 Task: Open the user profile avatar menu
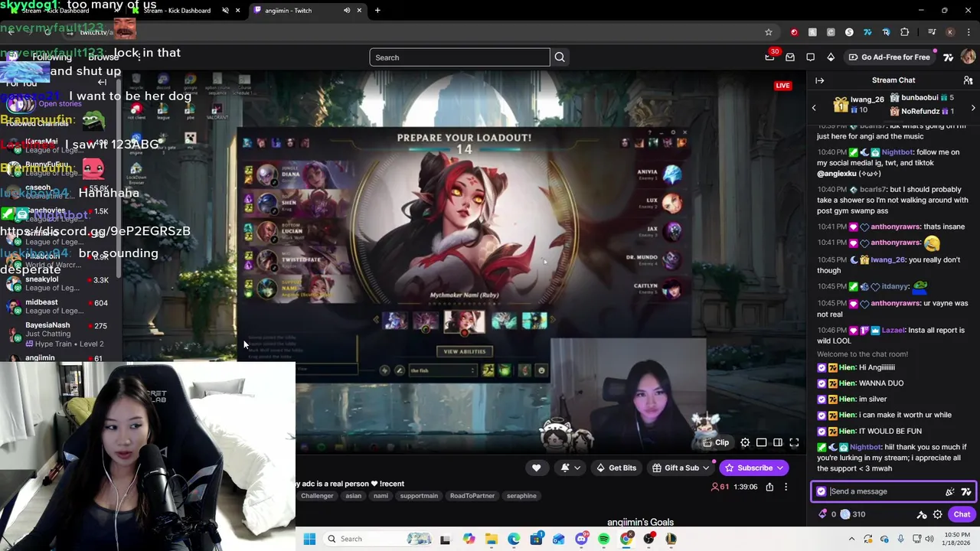tap(968, 57)
